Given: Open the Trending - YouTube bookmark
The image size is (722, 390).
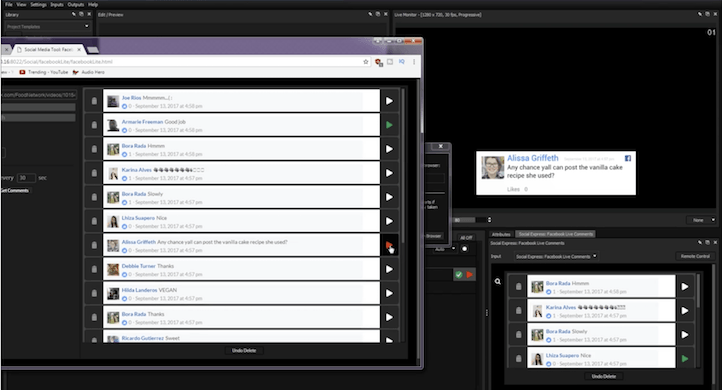Looking at the screenshot, I should point(44,72).
